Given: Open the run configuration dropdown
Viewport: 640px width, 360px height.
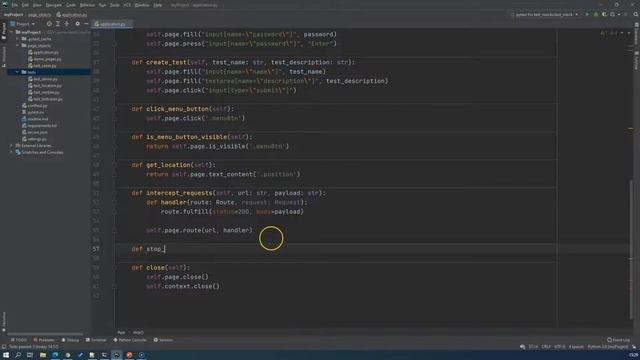Looking at the screenshot, I should pyautogui.click(x=544, y=14).
